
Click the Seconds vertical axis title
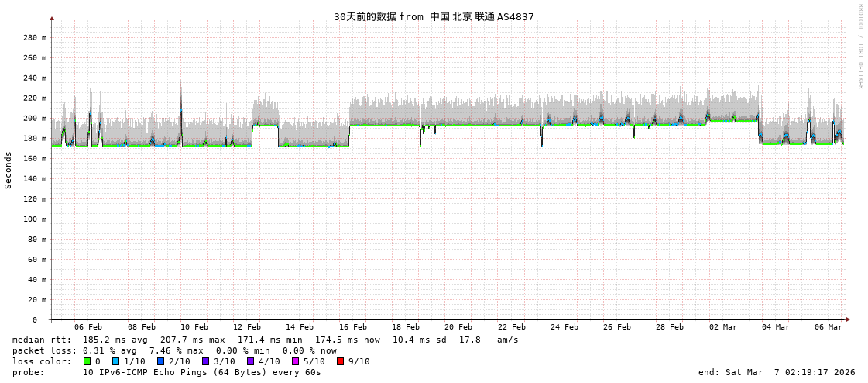point(9,170)
